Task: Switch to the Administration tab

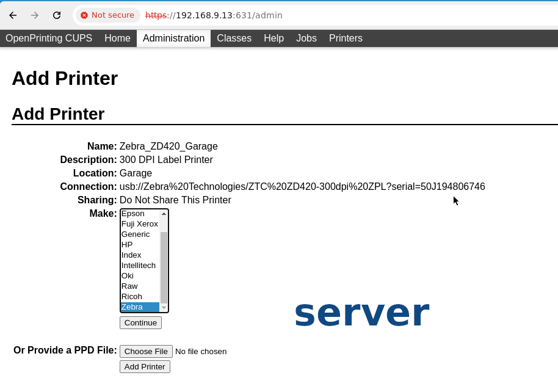Action: (173, 38)
